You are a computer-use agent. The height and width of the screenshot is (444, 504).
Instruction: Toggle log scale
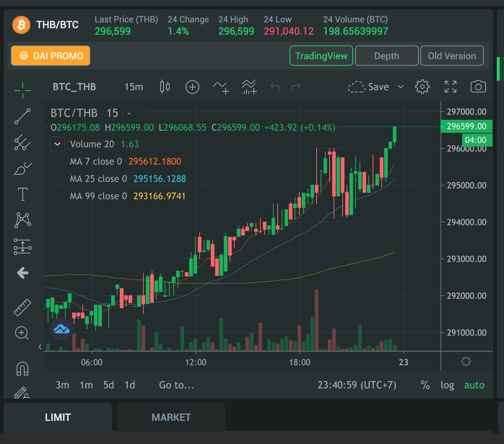(x=447, y=385)
